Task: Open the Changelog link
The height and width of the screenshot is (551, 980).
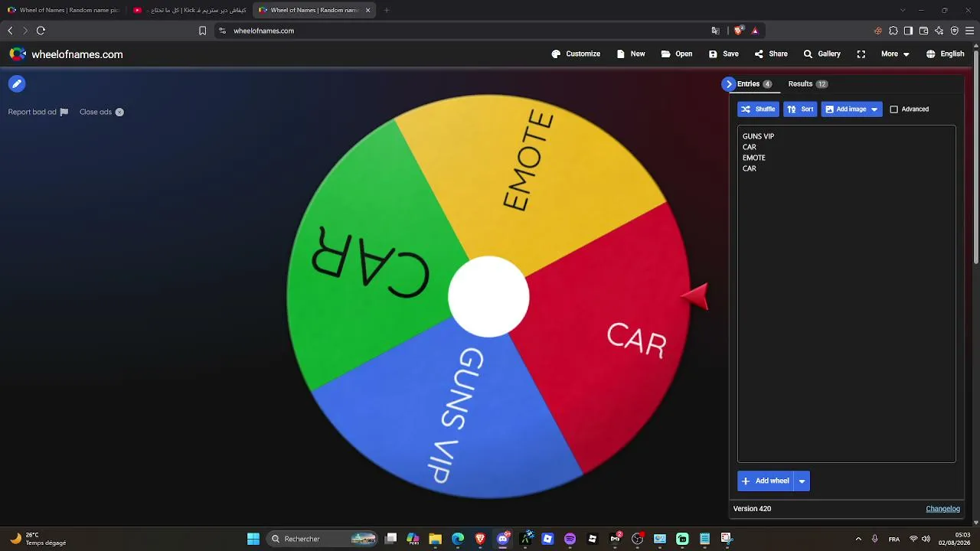Action: tap(942, 509)
